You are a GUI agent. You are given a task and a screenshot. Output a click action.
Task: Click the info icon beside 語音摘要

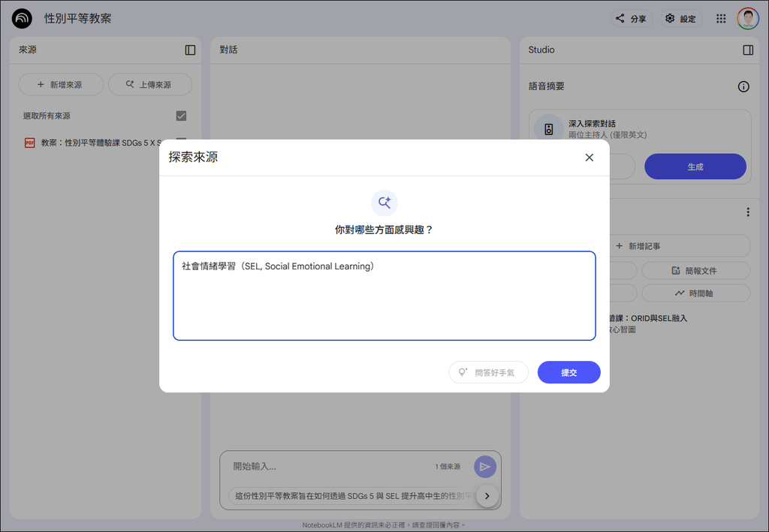[x=743, y=86]
